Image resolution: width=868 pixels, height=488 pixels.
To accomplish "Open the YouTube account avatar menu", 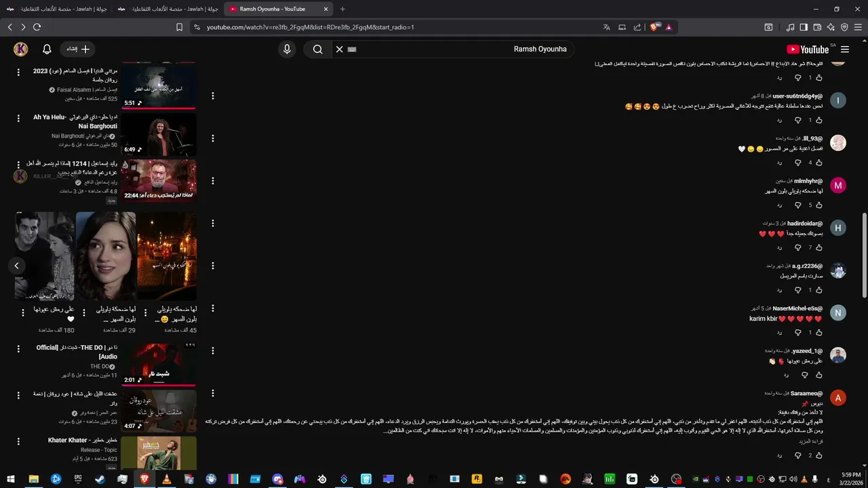I will 20,49.
